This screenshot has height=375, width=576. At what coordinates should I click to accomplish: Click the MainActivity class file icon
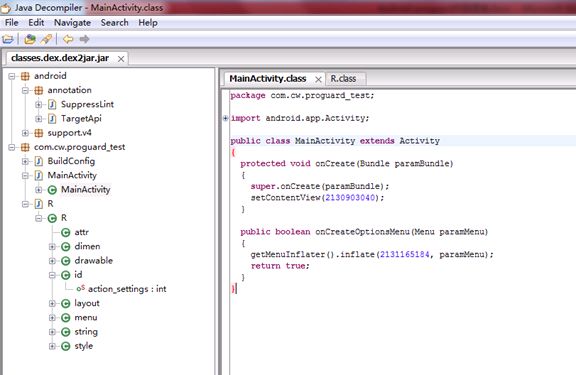tap(39, 176)
